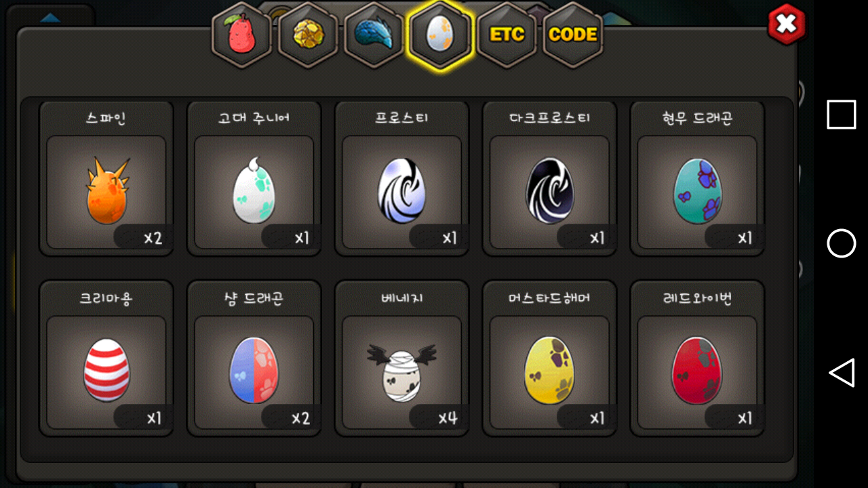The image size is (868, 488).
Task: Tap the Android back navigation triangle
Action: 842,373
